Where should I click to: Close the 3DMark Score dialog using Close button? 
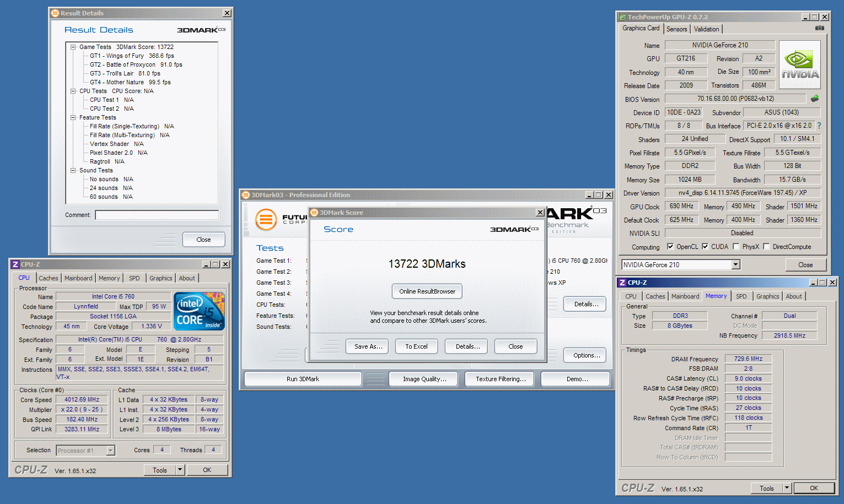click(x=515, y=346)
